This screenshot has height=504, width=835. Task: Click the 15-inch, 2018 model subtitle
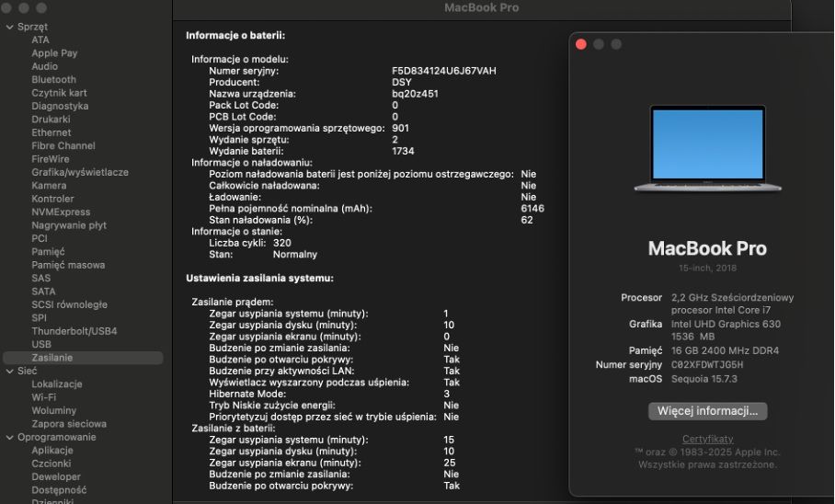click(x=708, y=268)
